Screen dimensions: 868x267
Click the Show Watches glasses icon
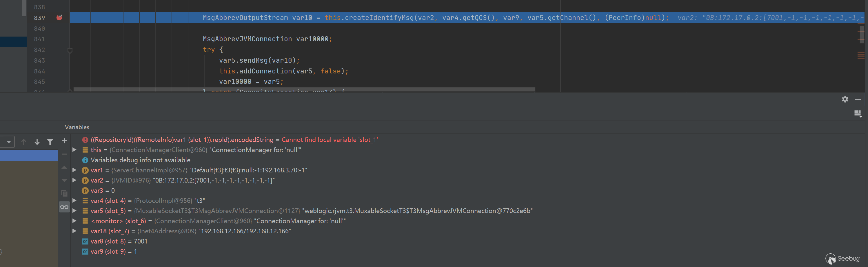click(x=64, y=207)
